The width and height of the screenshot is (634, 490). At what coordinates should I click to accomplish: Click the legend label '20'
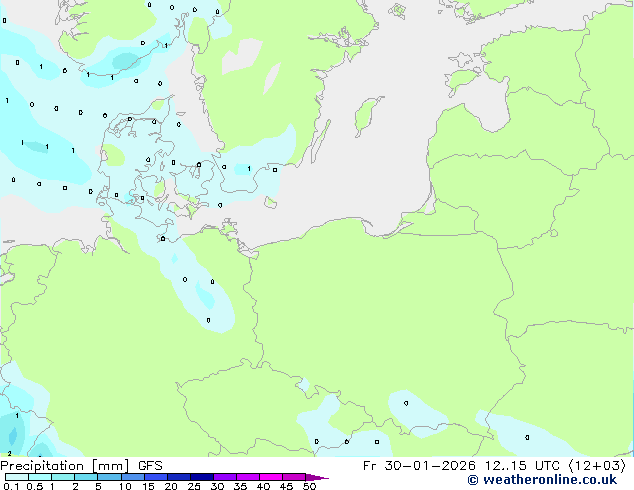point(171,486)
